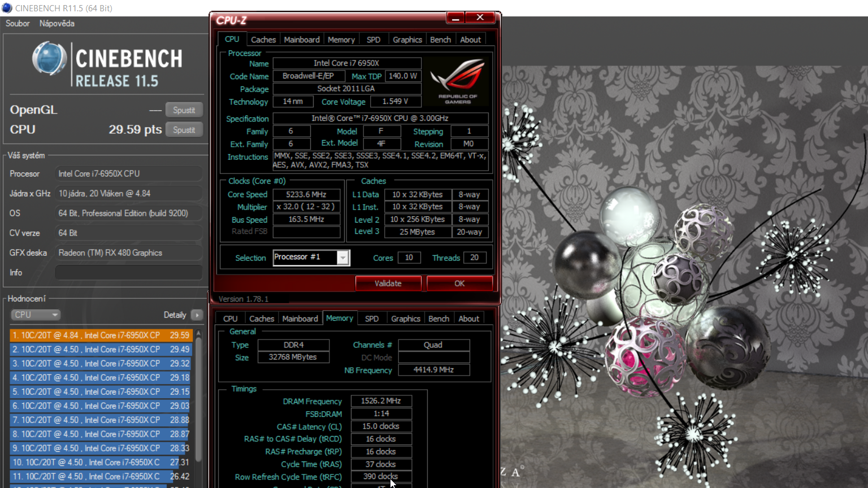Screen dimensions: 868x488
Task: Click the Multiplier value x 32.0
Action: click(x=306, y=207)
